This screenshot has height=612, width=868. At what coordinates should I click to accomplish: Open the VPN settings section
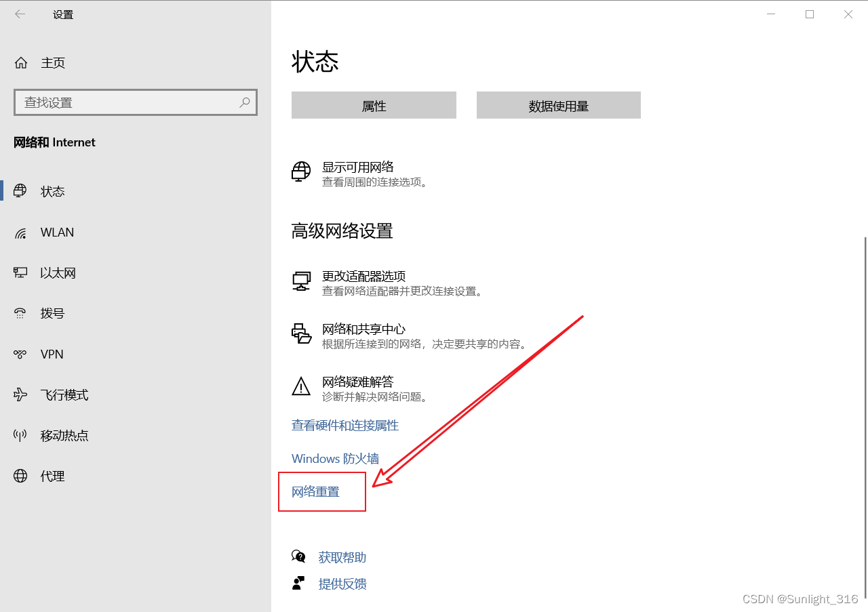[x=53, y=354]
